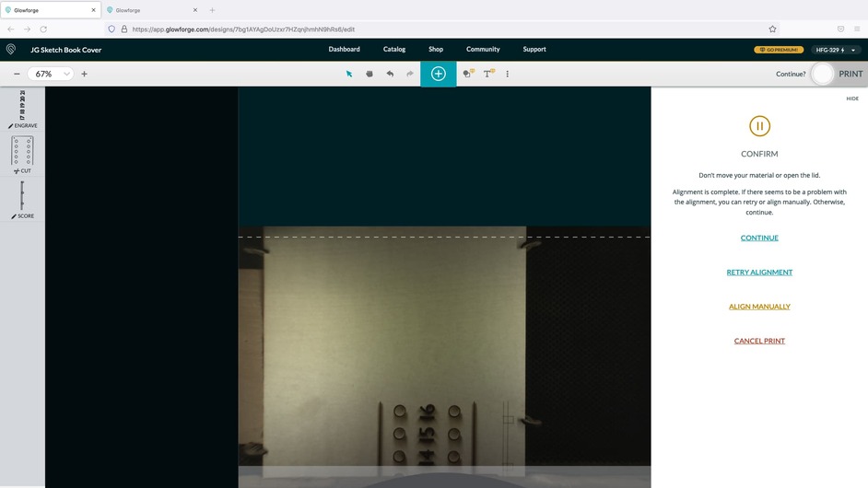Click the CONTINUE link
Image resolution: width=868 pixels, height=488 pixels.
pos(759,238)
